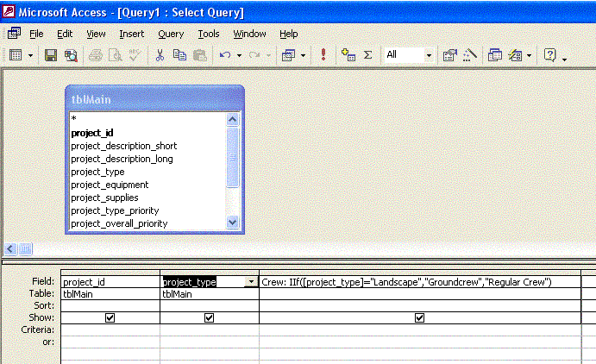The height and width of the screenshot is (364, 596).
Task: Click the Paste clipboard icon
Action: tap(199, 55)
